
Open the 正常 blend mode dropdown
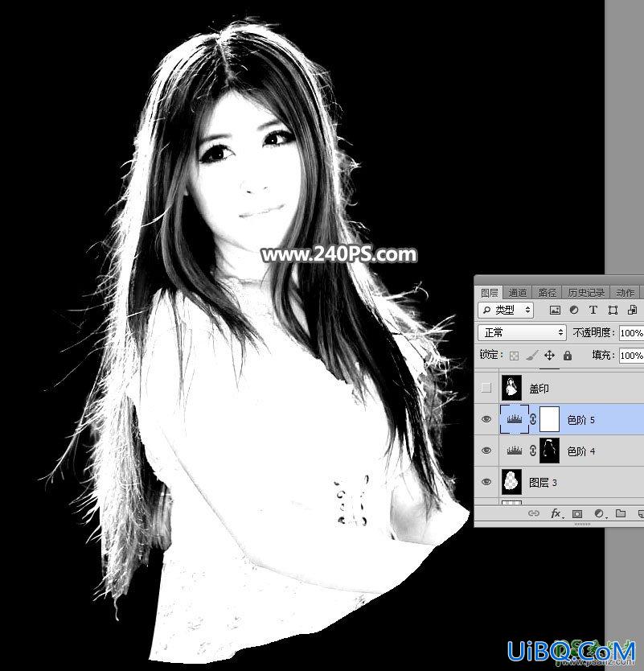click(x=522, y=332)
